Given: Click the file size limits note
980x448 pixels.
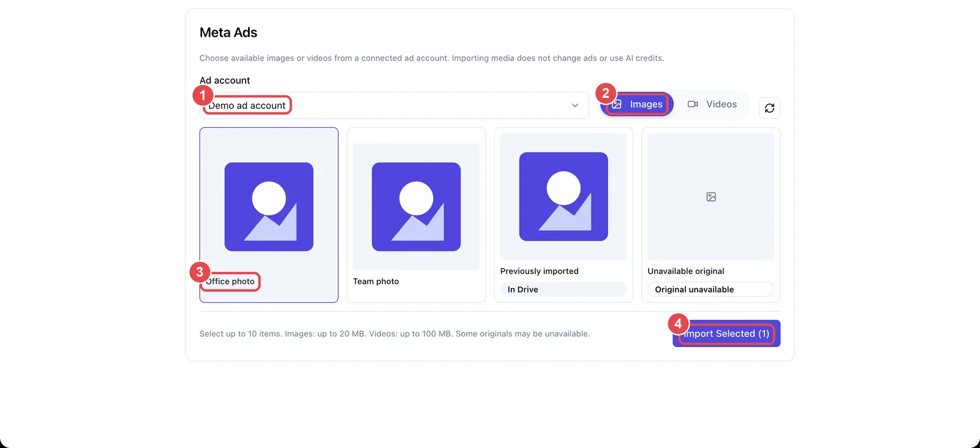Looking at the screenshot, I should [x=395, y=334].
